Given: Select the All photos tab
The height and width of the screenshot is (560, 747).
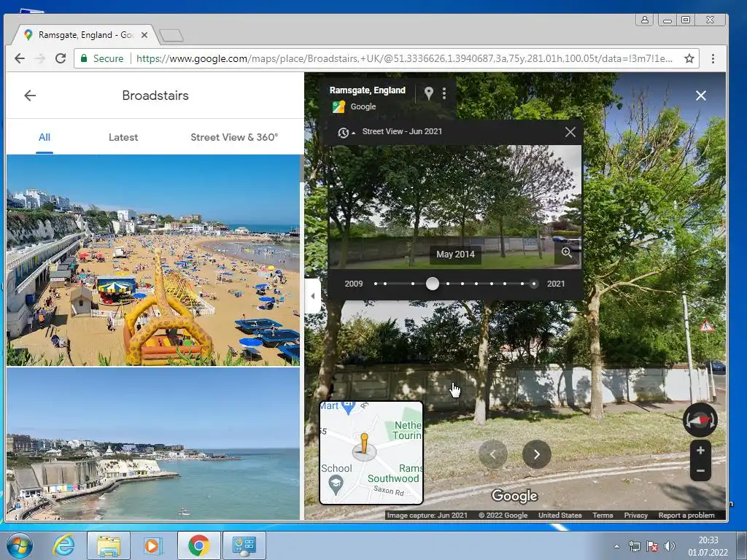Looking at the screenshot, I should 44,137.
